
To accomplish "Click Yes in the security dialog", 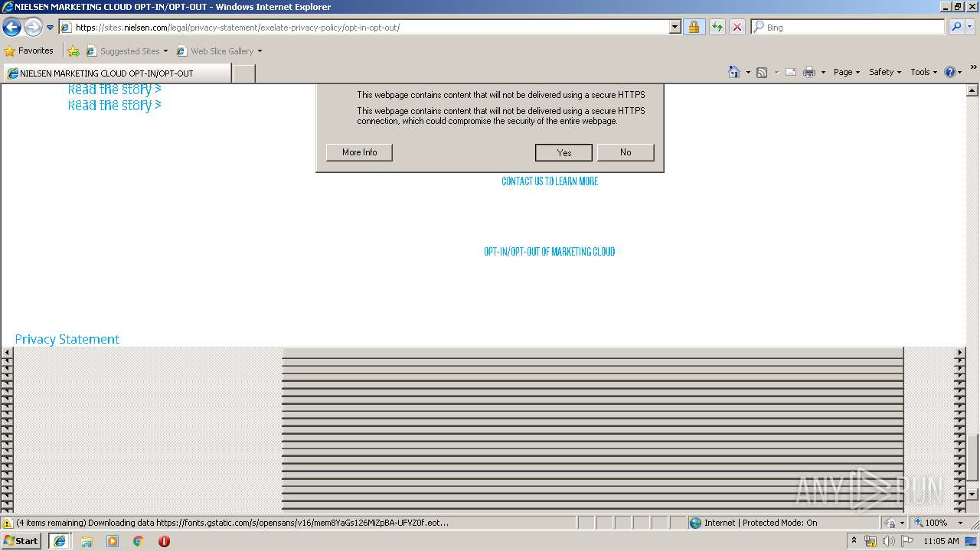I will point(563,152).
